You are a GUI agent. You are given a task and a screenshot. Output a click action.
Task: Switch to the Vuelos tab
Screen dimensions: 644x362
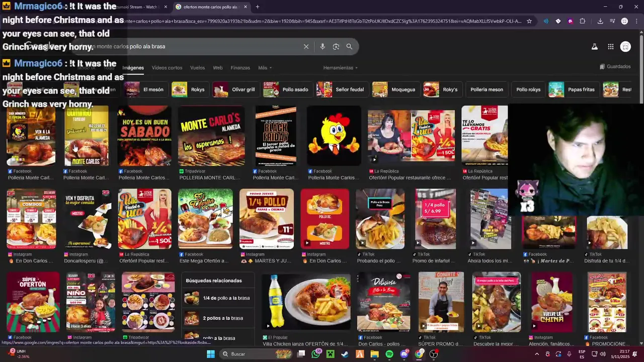pos(197,68)
